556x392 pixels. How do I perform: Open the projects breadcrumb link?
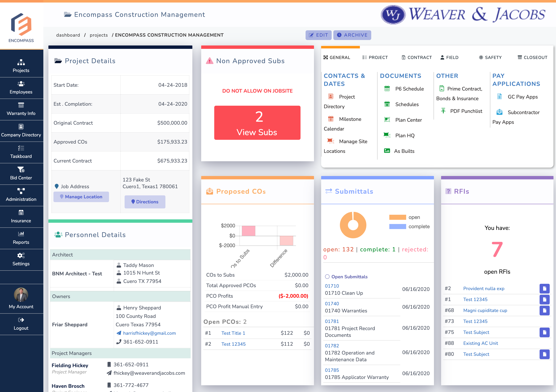point(98,35)
